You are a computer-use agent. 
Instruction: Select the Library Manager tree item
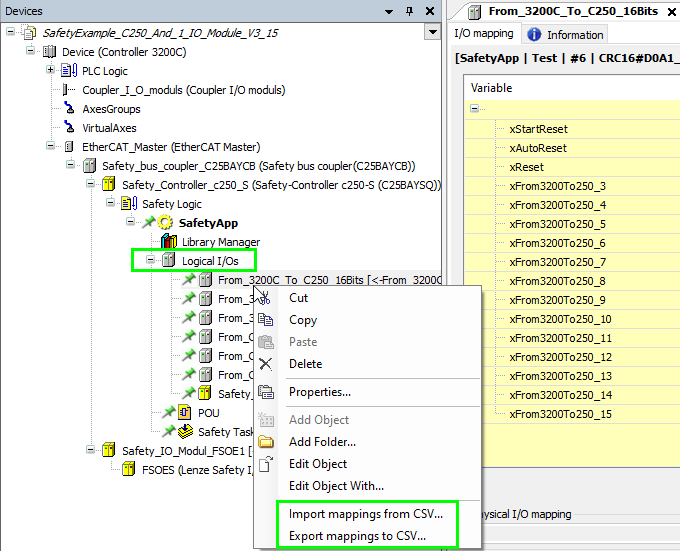point(221,241)
